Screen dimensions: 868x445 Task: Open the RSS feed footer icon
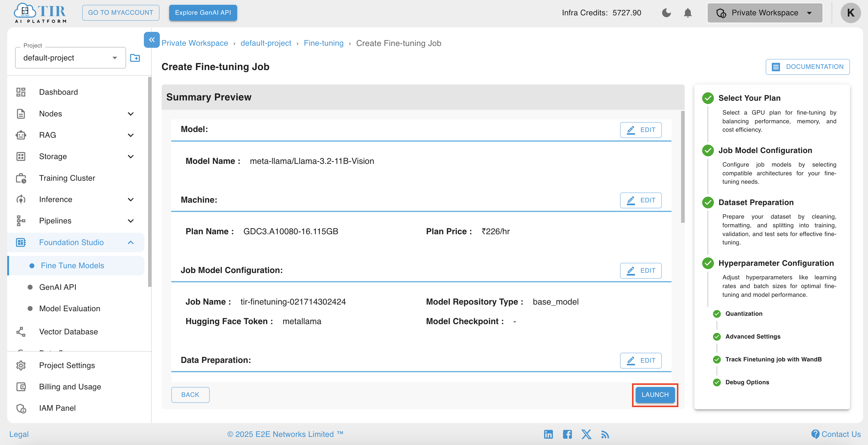pos(605,434)
